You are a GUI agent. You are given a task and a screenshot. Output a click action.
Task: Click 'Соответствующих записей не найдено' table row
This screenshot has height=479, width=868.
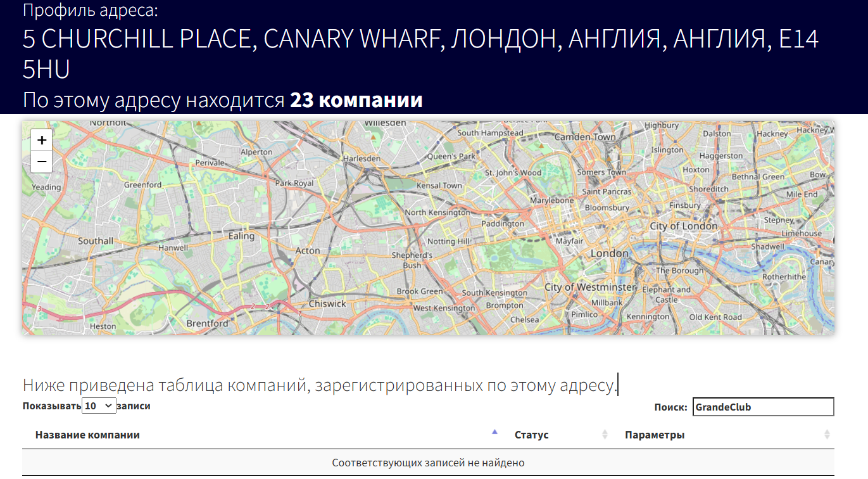[x=428, y=463]
